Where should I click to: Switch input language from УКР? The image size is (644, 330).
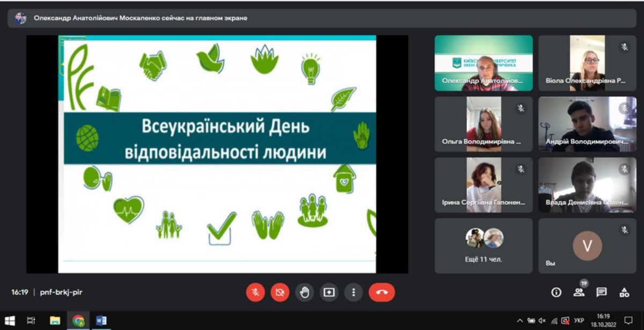click(x=579, y=320)
